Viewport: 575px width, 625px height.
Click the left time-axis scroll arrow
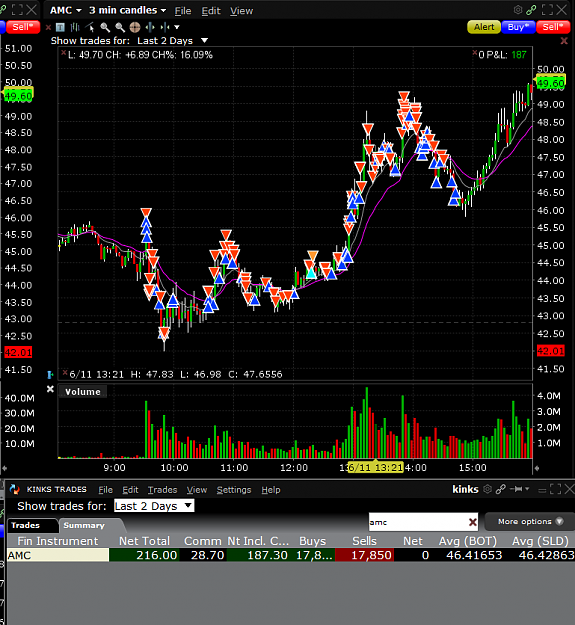click(4, 468)
